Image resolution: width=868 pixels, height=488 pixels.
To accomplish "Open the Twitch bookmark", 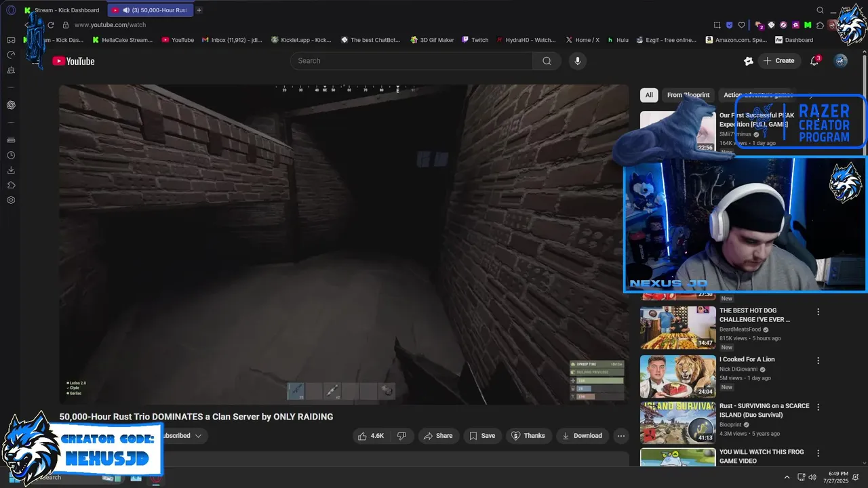I will [475, 40].
